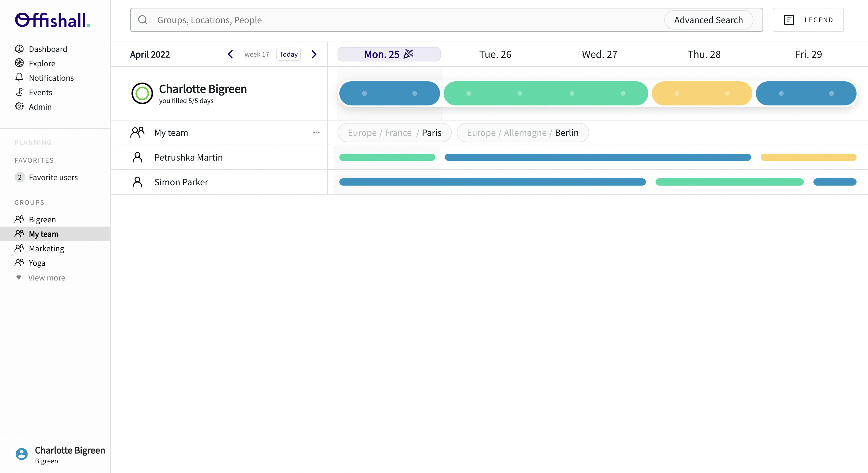Jump to Today in the planning view
Image resolution: width=868 pixels, height=473 pixels.
tap(288, 54)
